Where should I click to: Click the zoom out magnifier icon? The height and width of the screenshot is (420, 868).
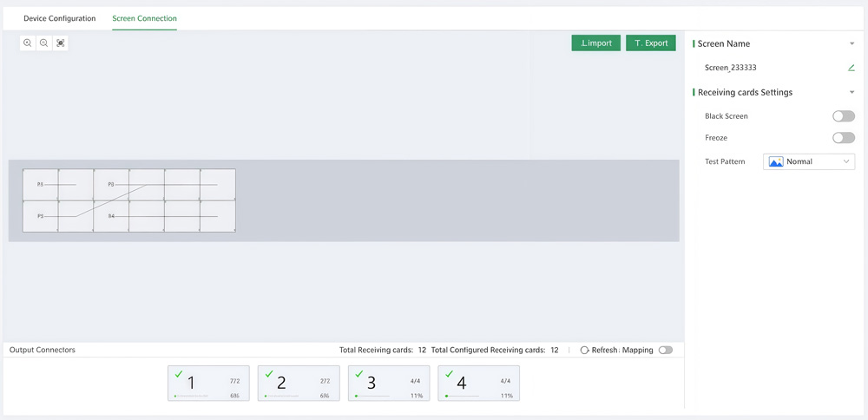pyautogui.click(x=44, y=43)
